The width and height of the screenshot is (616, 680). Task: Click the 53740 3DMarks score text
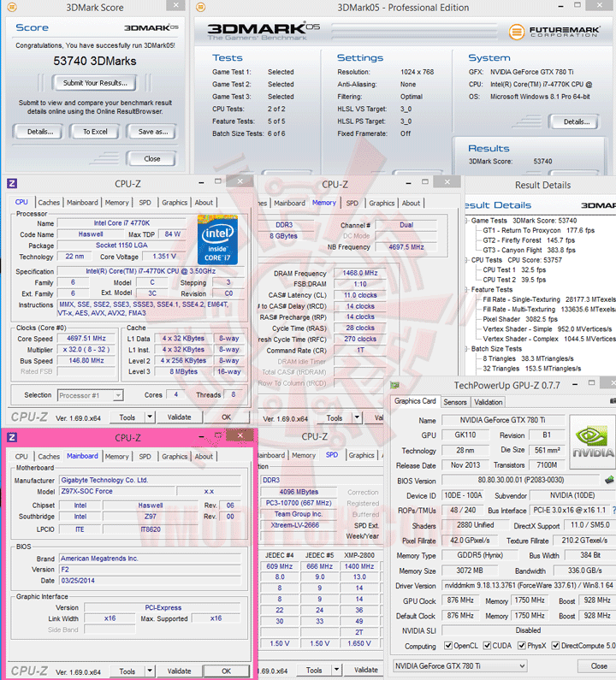(x=95, y=61)
